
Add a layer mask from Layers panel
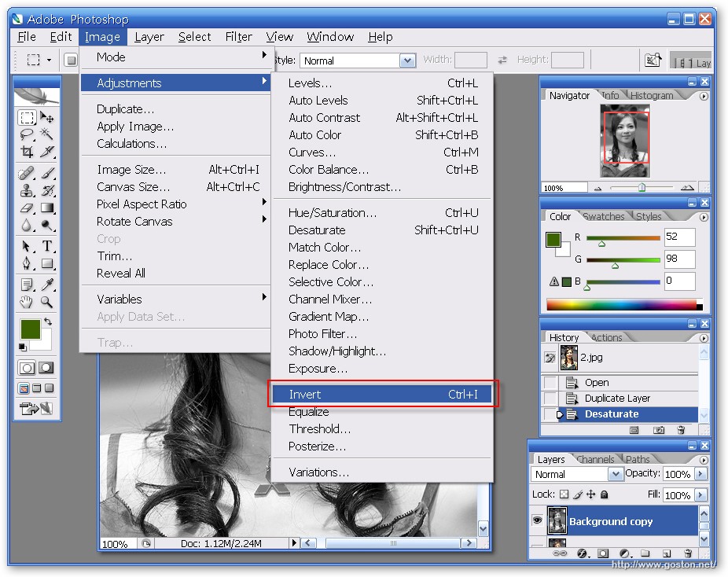point(603,553)
